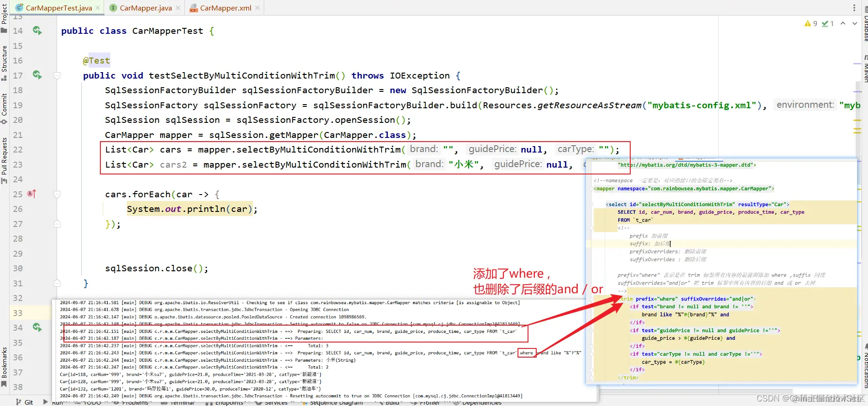Run CarMapperTest class from line 14 gutter

[37, 31]
